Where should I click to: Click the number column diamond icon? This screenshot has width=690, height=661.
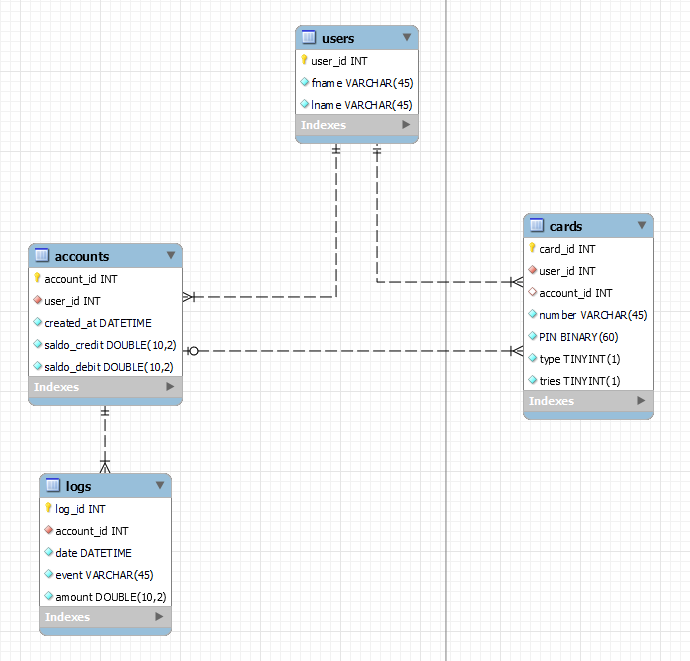pyautogui.click(x=532, y=314)
